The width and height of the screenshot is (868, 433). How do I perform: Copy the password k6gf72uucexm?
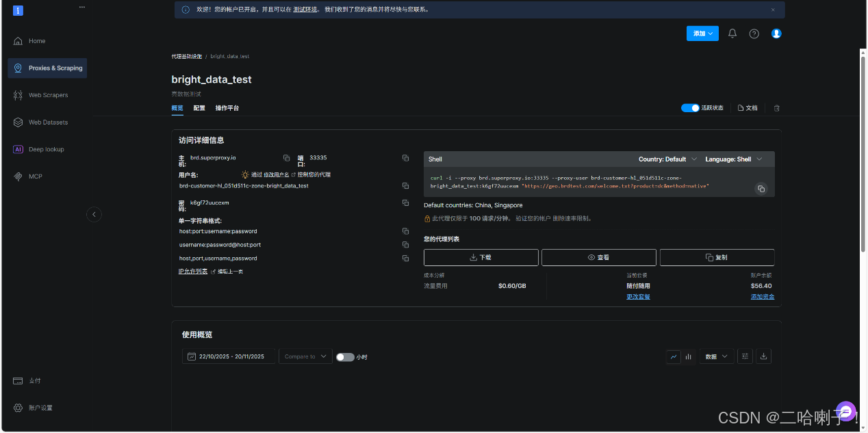(405, 203)
